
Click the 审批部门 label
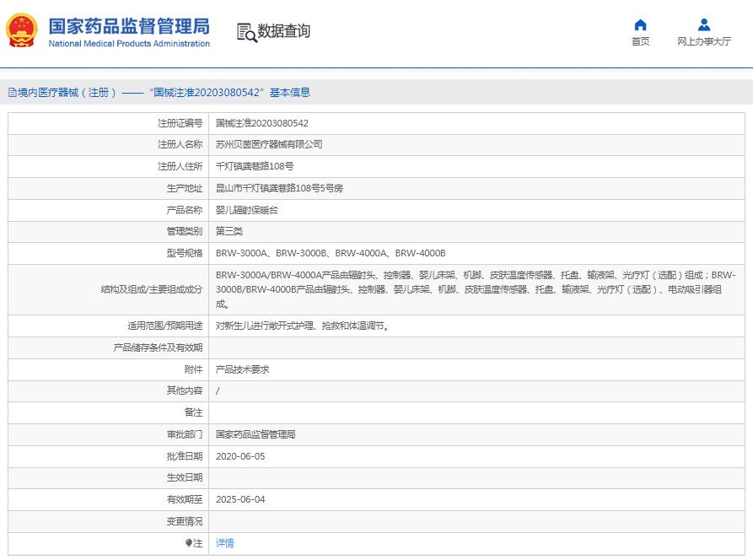tap(185, 434)
